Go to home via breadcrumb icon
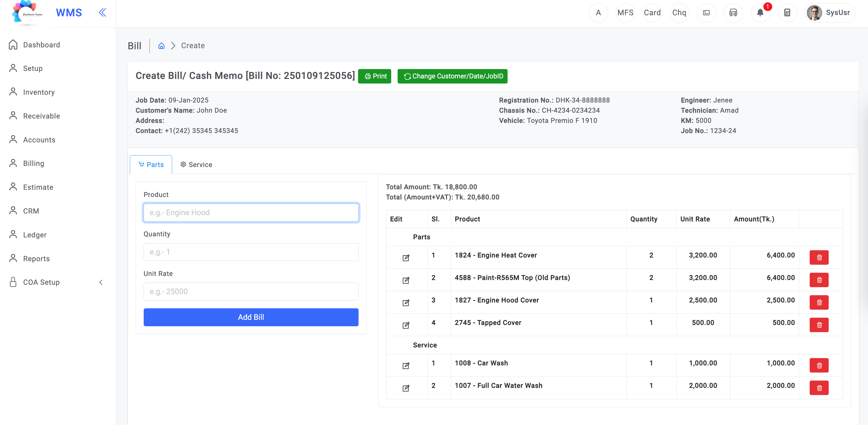Viewport: 868px width, 425px height. point(161,45)
